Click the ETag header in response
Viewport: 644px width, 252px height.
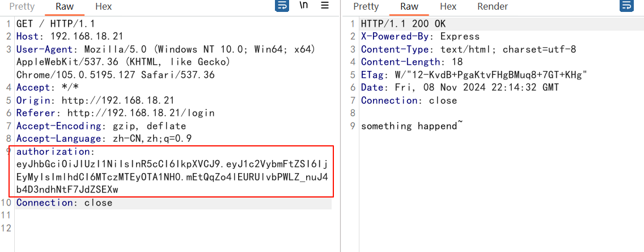click(x=474, y=75)
